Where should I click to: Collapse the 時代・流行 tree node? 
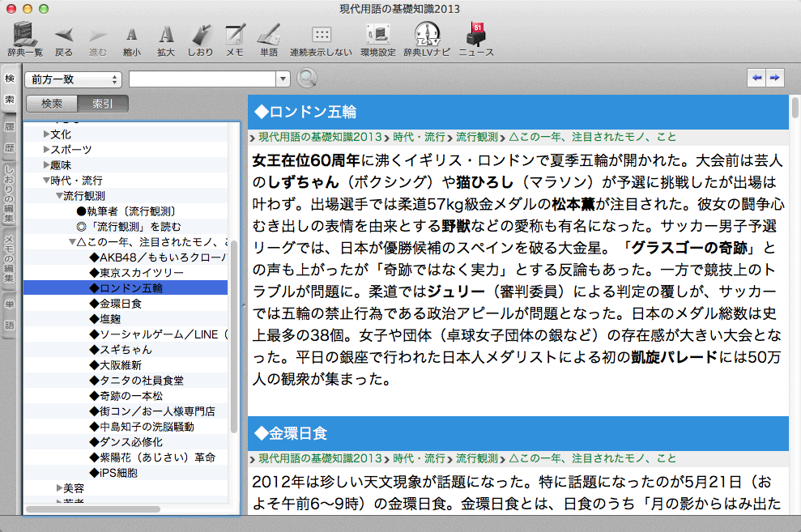(x=47, y=181)
